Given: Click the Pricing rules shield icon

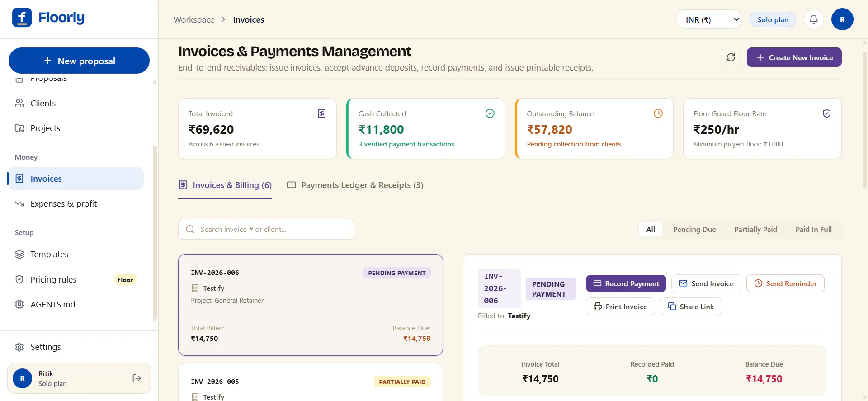Looking at the screenshot, I should coord(19,279).
